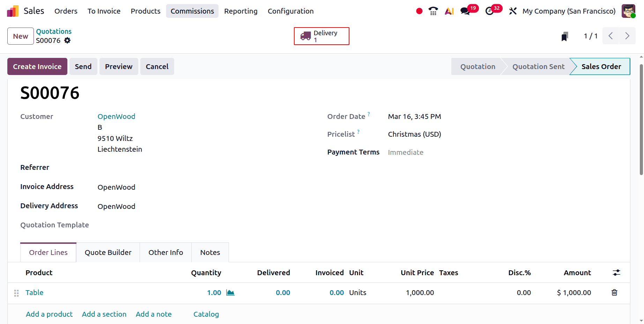
Task: Open the debug tools wrench icon
Action: click(513, 11)
